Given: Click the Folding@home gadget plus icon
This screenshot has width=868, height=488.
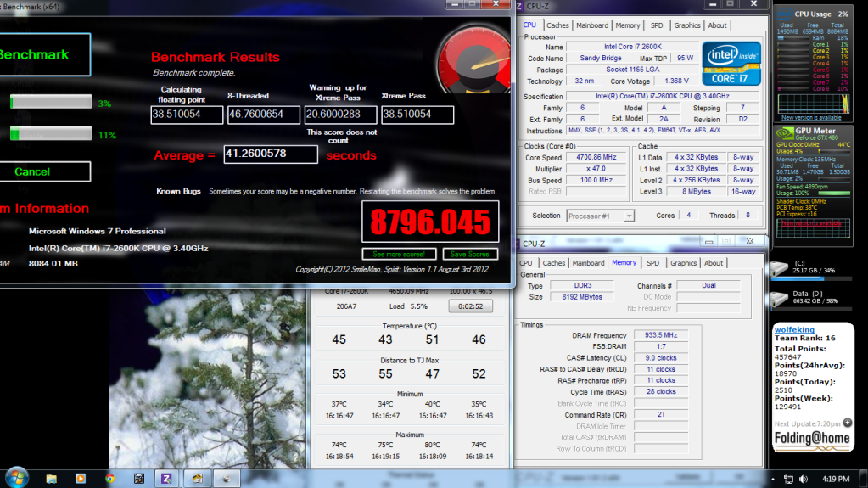Looking at the screenshot, I should [x=847, y=423].
